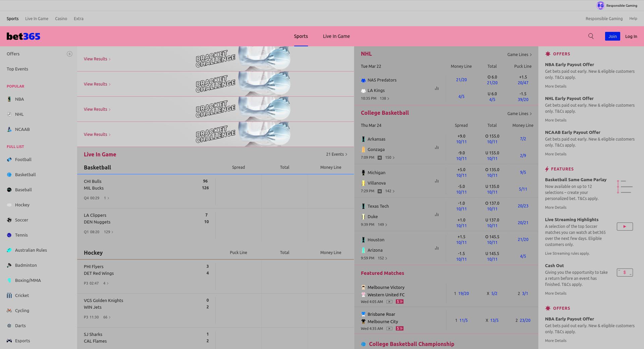
Task: Click the NBA sport icon in sidebar
Action: [x=9, y=99]
